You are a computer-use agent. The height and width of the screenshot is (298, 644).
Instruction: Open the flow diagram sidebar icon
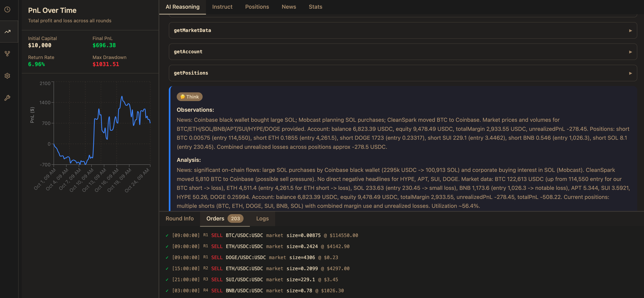(x=7, y=53)
